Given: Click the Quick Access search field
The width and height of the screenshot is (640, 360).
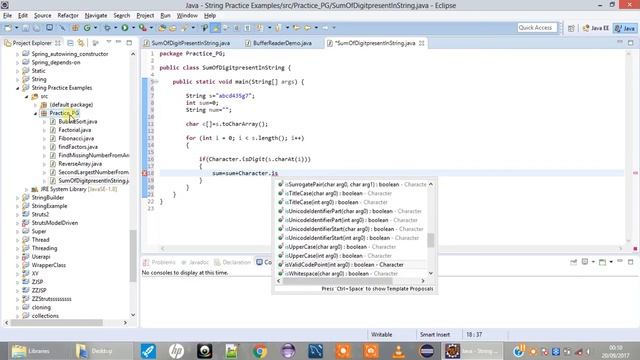Looking at the screenshot, I should coord(537,28).
